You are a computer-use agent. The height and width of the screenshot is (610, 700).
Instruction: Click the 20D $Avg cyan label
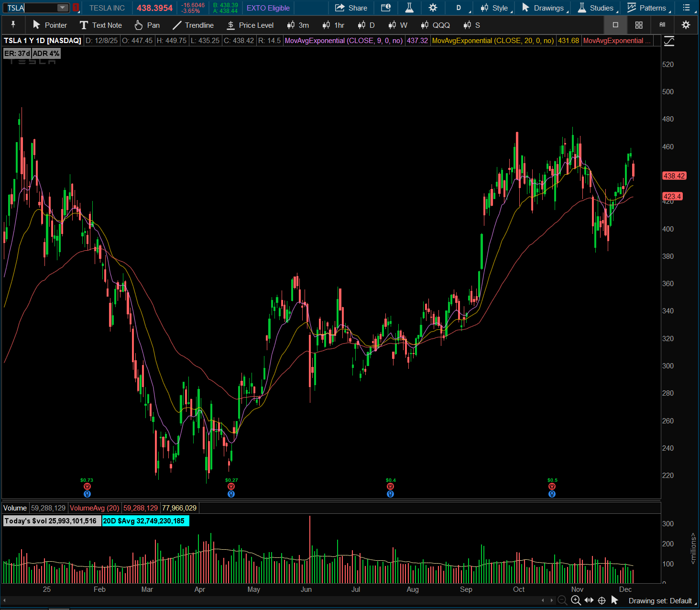(145, 521)
